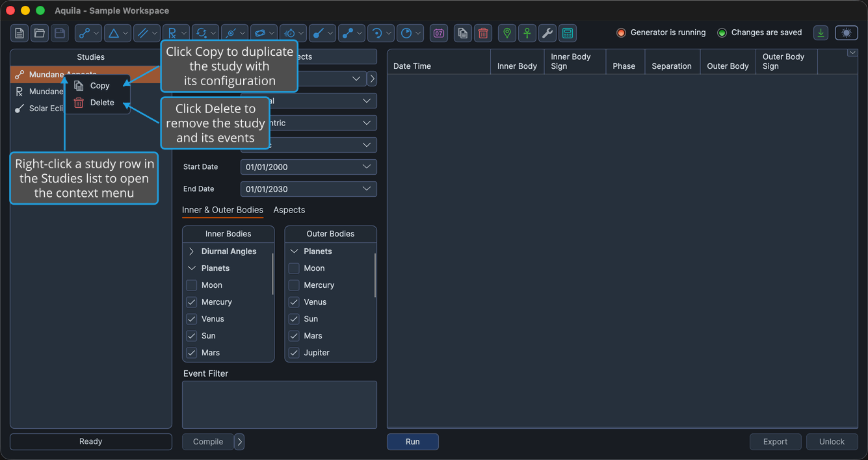Collapse Planets group in Inner Bodies
868x460 pixels.
point(191,268)
